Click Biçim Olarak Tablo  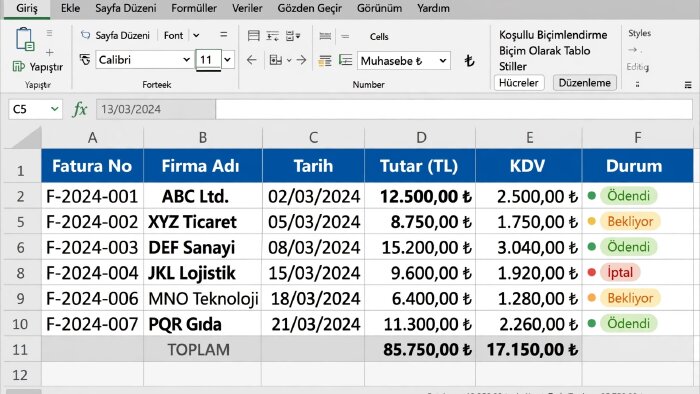[x=544, y=51]
